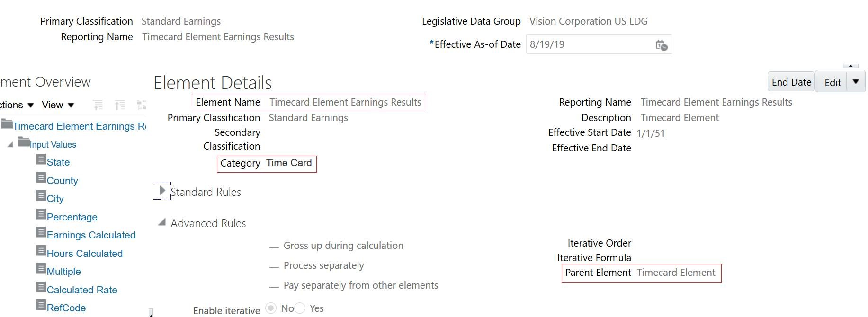868x317 pixels.
Task: Select Hours Calculated in the tree
Action: (84, 254)
